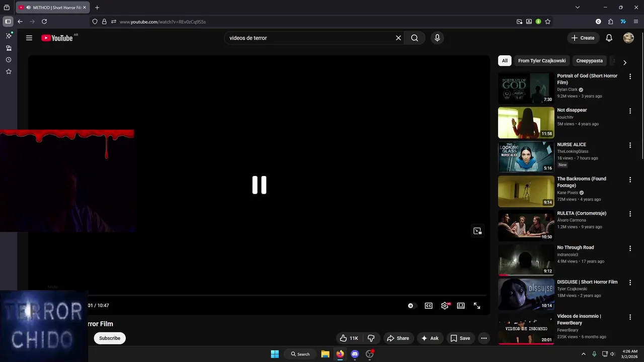The width and height of the screenshot is (644, 362).
Task: Save video to playlist
Action: (x=460, y=338)
